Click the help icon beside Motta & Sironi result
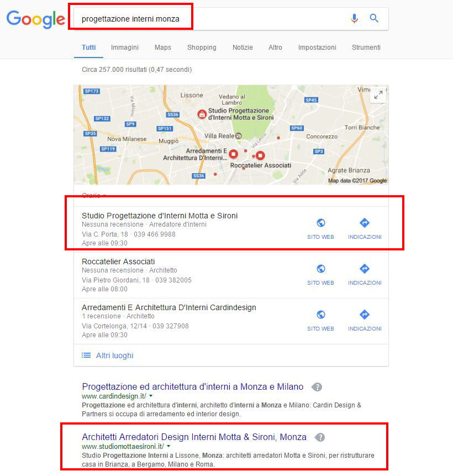The width and height of the screenshot is (453, 476). [320, 437]
